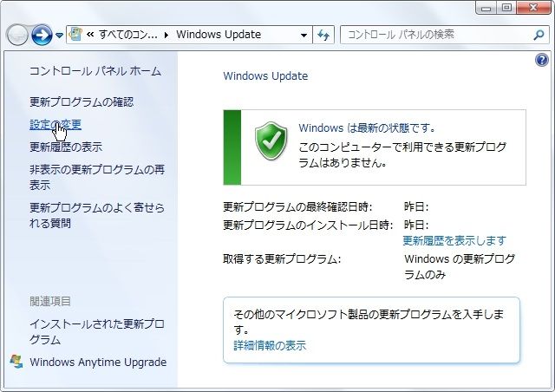
Task: Click the Windows Update page heading
Action: [265, 75]
